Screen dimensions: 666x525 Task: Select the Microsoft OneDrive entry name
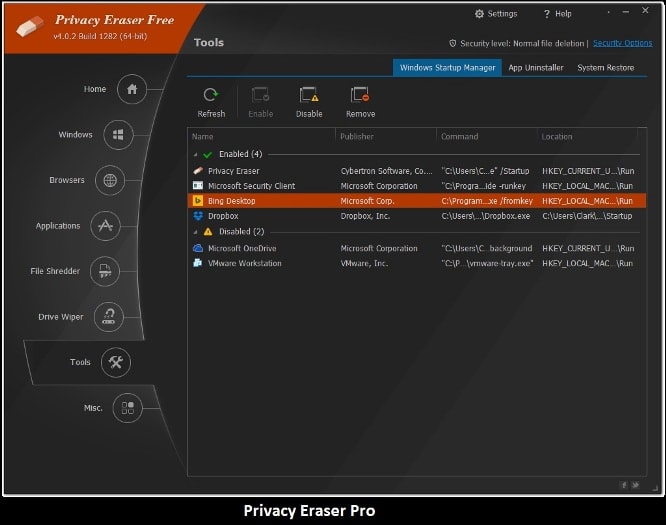[x=242, y=248]
